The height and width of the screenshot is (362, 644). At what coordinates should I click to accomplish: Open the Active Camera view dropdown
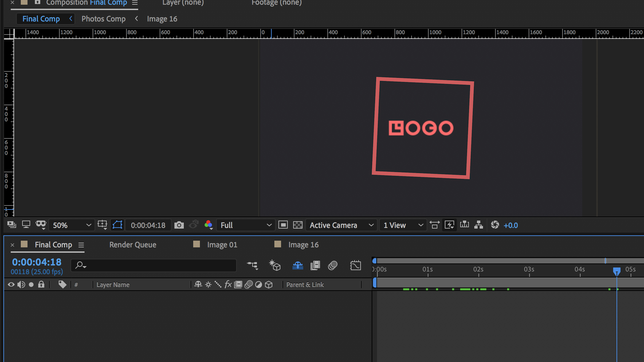point(341,225)
